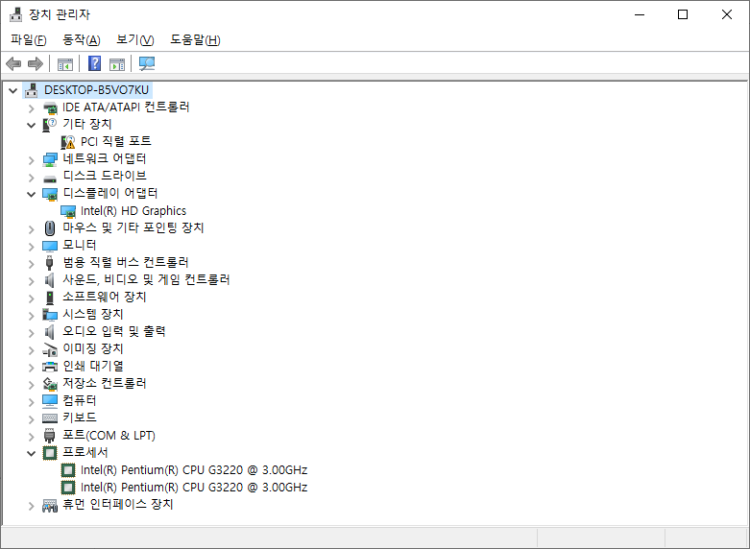Click the speaker icon for 사운드, 비디오 및 게임 컨트롤러
This screenshot has height=549, width=750.
[x=50, y=280]
